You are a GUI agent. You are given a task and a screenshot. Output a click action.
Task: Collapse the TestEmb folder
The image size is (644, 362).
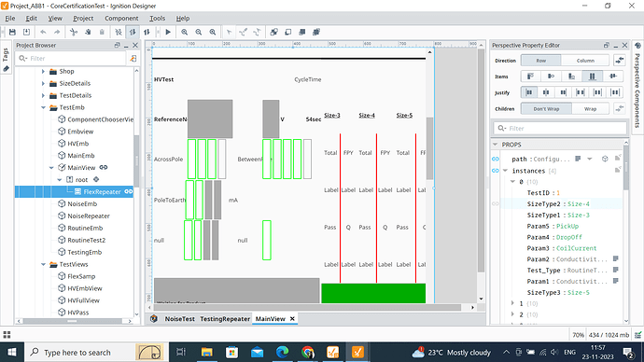coord(43,107)
